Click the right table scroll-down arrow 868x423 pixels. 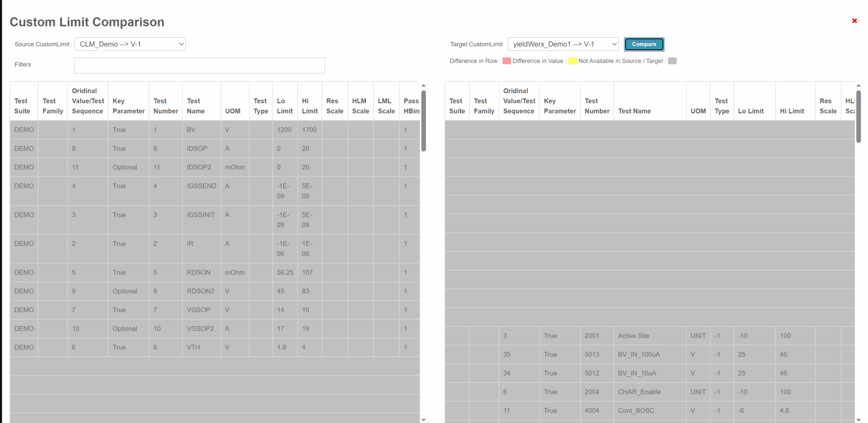(x=858, y=420)
